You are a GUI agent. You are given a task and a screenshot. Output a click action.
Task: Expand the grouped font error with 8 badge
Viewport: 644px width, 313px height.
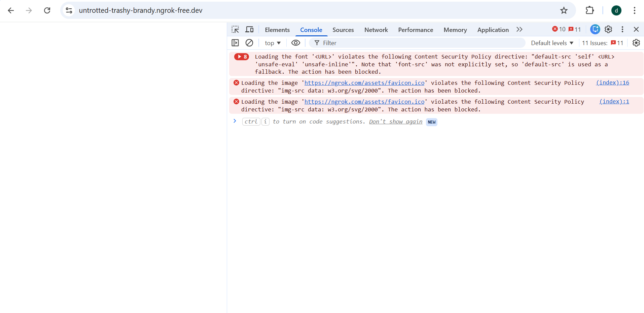[x=242, y=57]
